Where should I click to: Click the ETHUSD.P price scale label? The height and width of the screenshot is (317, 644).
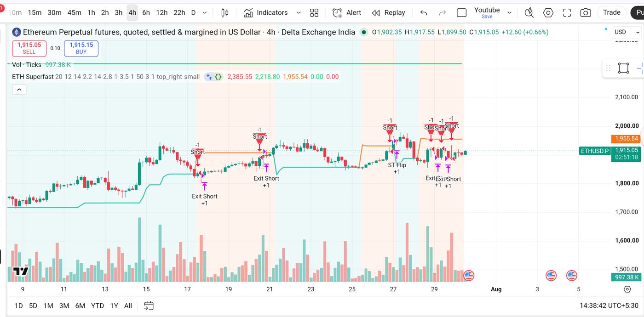click(x=594, y=151)
